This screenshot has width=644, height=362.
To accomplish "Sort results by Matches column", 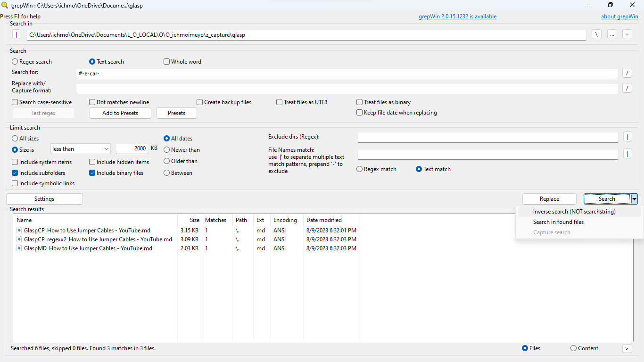I will tap(217, 220).
